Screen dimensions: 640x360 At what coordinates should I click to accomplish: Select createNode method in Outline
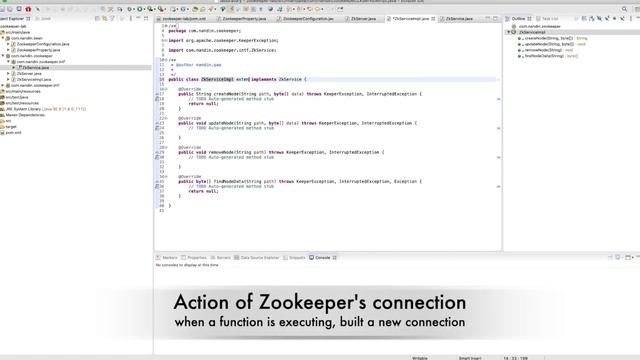pyautogui.click(x=553, y=38)
